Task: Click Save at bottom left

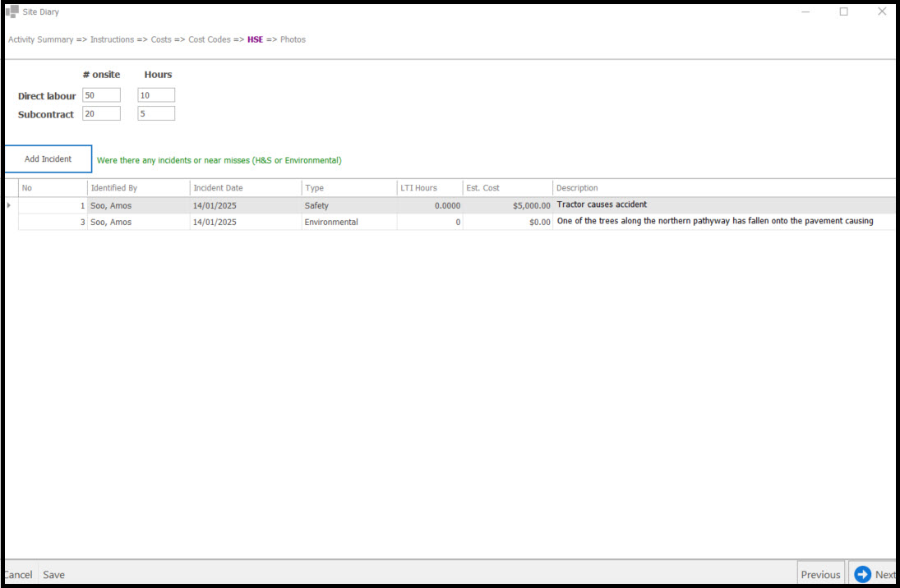Action: (x=53, y=575)
